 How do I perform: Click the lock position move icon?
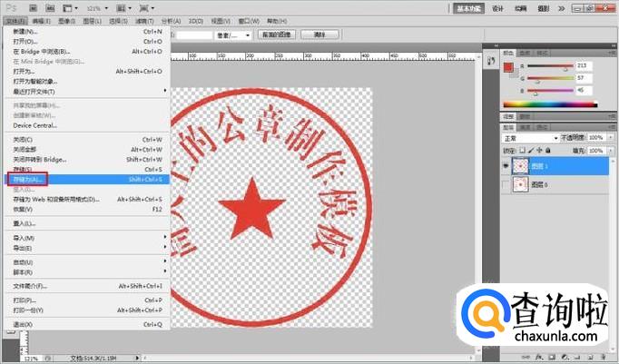pos(540,149)
